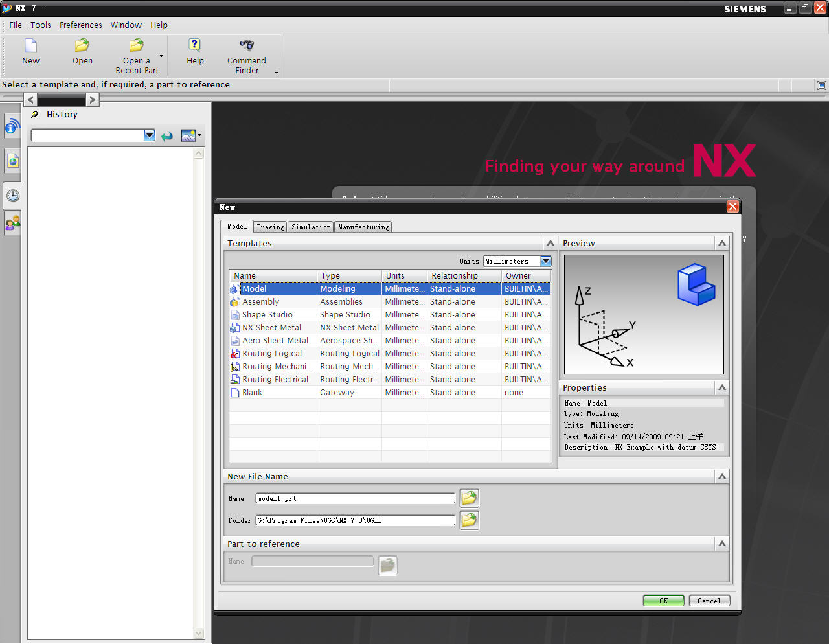This screenshot has height=644, width=829.
Task: Click the History panel scrollbar down arrow
Action: (x=199, y=634)
